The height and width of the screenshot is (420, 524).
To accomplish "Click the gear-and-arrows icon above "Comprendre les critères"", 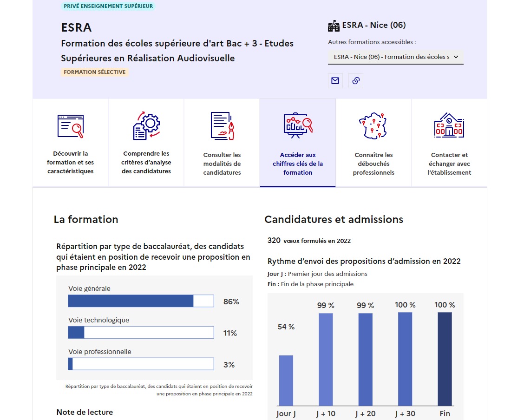I will click(x=146, y=125).
